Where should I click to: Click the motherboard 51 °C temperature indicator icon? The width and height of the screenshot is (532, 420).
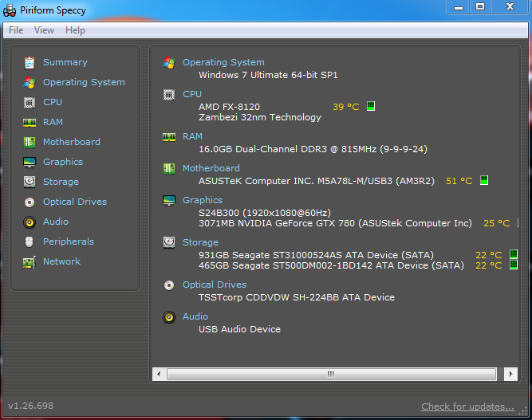pyautogui.click(x=484, y=180)
